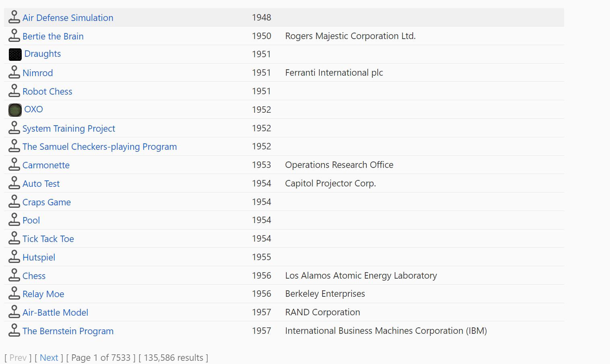This screenshot has width=610, height=364.
Task: Click the Capitol Projector Corp. publisher text
Action: point(331,183)
